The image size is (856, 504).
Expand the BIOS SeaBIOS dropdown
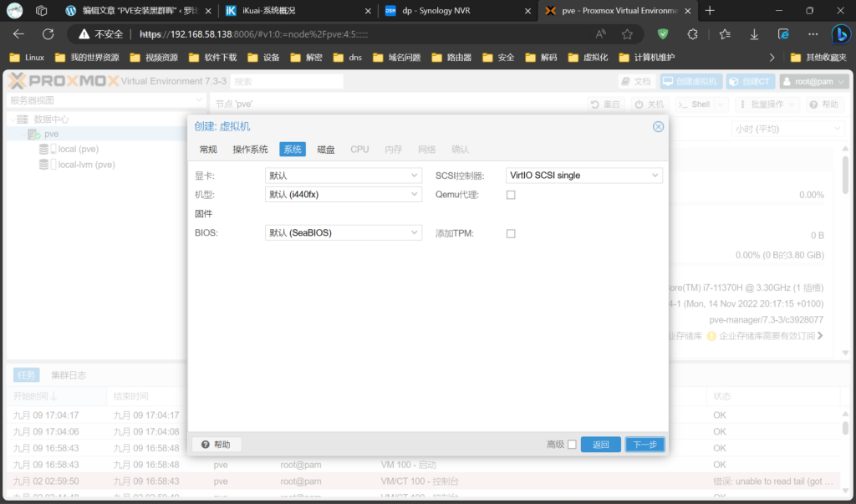pyautogui.click(x=343, y=233)
